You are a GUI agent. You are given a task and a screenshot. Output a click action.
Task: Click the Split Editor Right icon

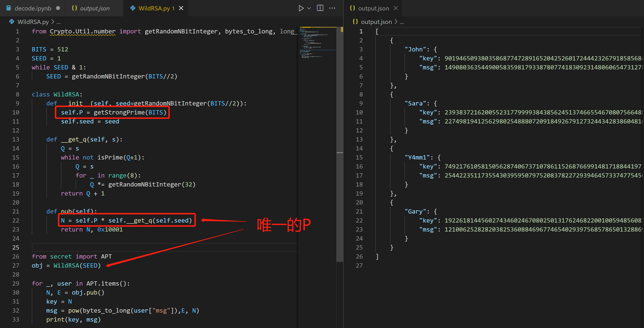320,8
